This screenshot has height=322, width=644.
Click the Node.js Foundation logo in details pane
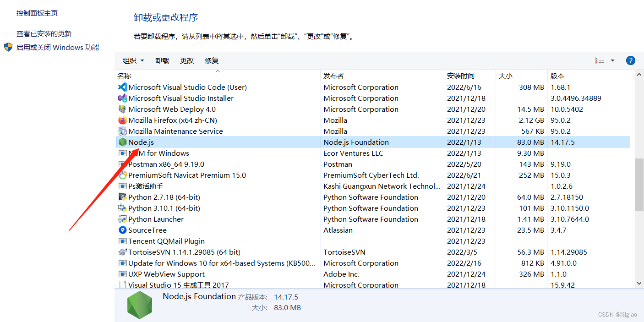(x=140, y=304)
